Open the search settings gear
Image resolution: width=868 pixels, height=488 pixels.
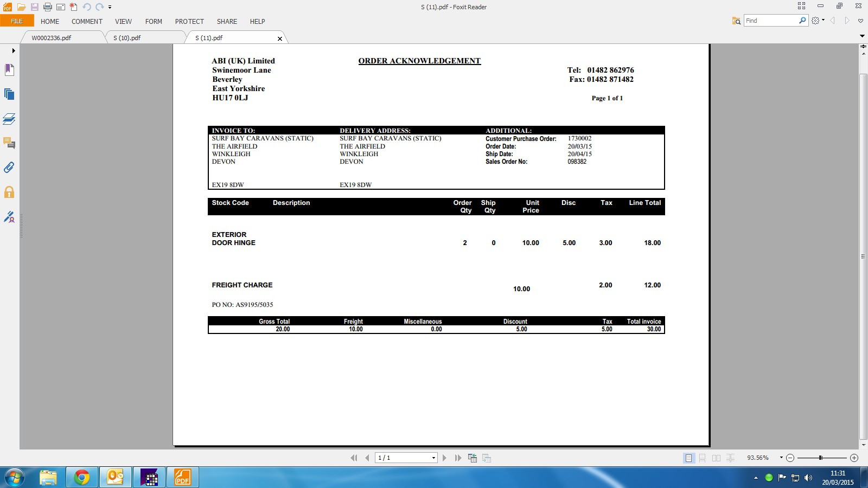point(815,21)
